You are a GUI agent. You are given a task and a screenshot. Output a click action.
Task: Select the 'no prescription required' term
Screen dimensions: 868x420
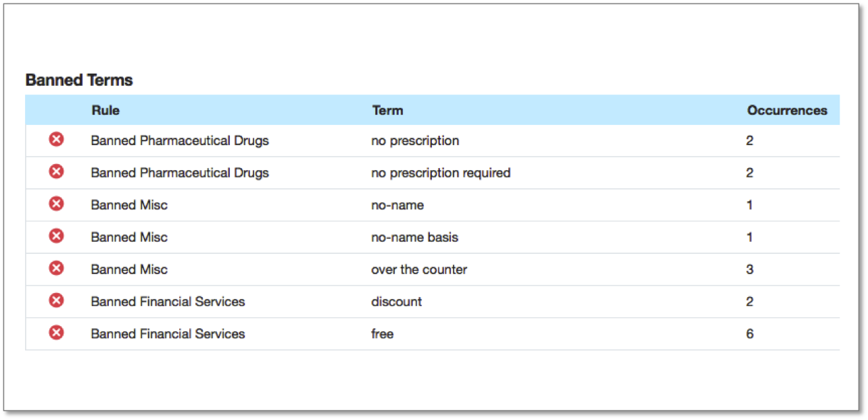[441, 173]
